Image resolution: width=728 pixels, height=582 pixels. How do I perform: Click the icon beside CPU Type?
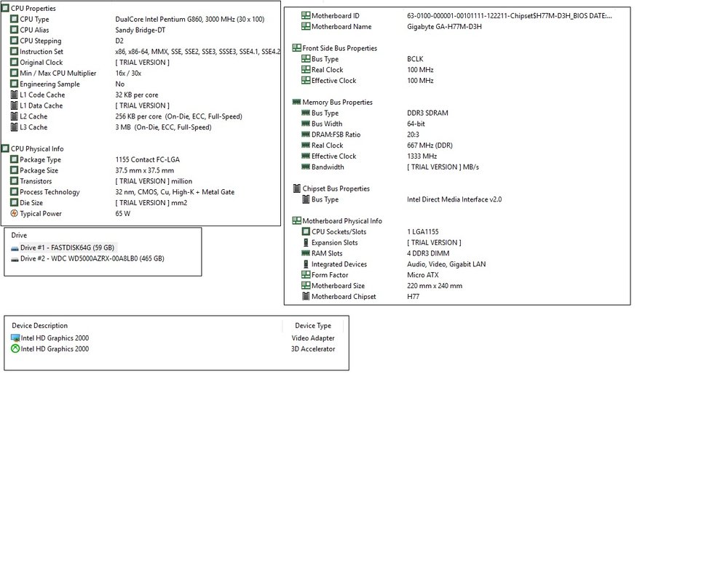coord(15,19)
